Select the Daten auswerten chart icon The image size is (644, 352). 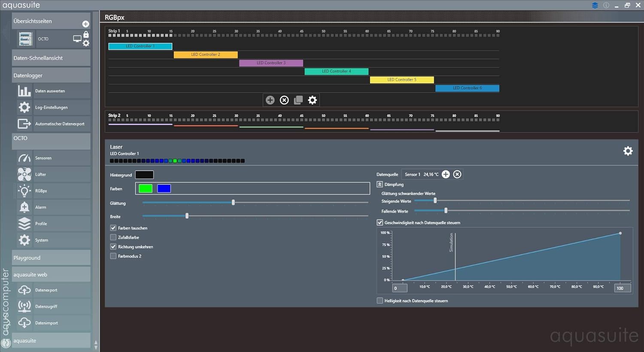click(24, 91)
